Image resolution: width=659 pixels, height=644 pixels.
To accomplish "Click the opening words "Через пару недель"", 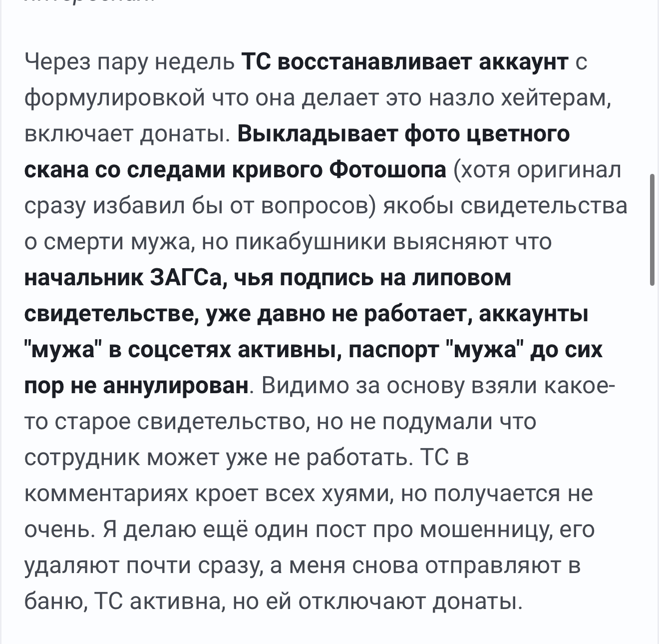I will click(129, 62).
